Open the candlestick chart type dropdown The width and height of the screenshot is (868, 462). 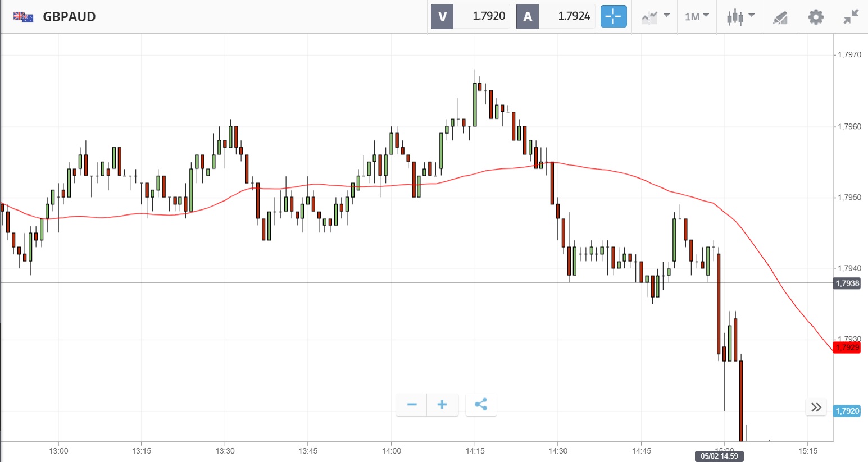click(x=740, y=16)
